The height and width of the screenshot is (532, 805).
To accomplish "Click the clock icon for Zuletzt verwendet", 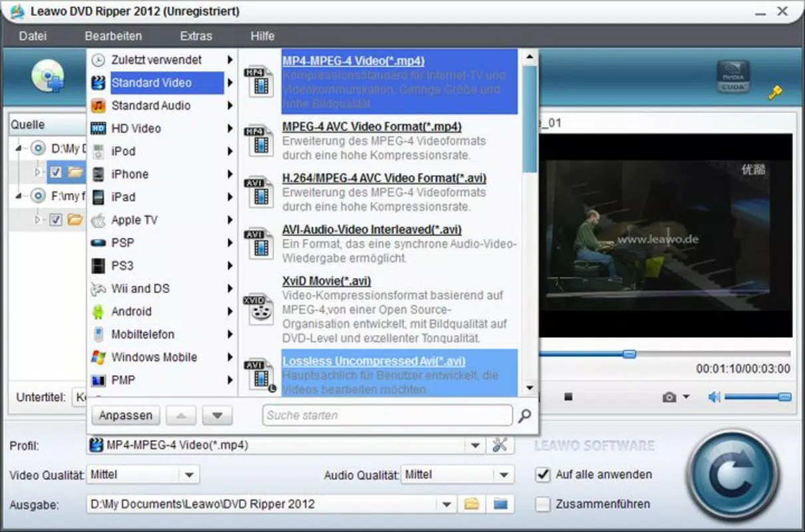I will pyautogui.click(x=98, y=60).
